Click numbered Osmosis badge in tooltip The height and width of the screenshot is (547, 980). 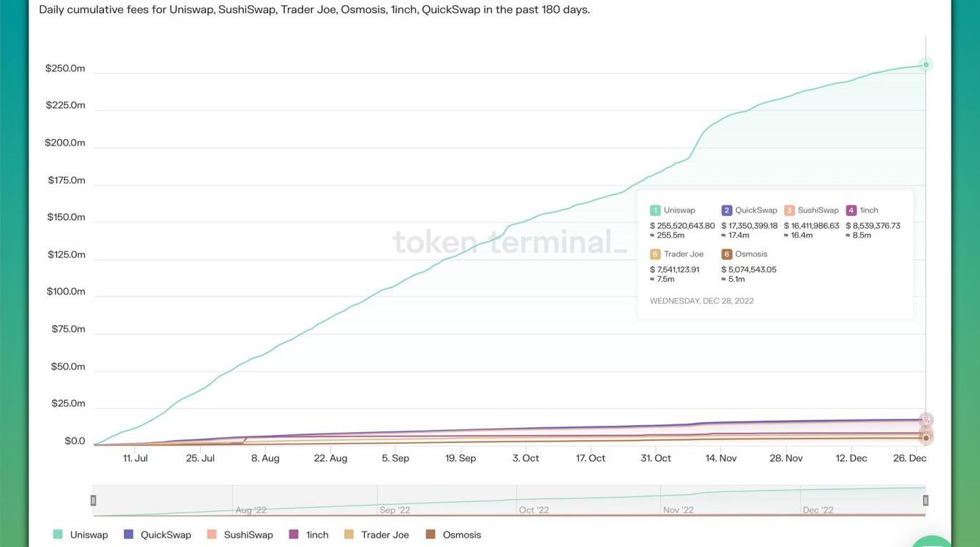point(726,254)
